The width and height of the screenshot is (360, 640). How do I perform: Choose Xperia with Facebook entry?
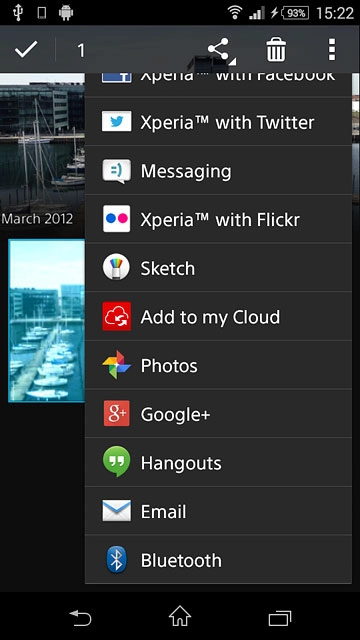[x=218, y=85]
